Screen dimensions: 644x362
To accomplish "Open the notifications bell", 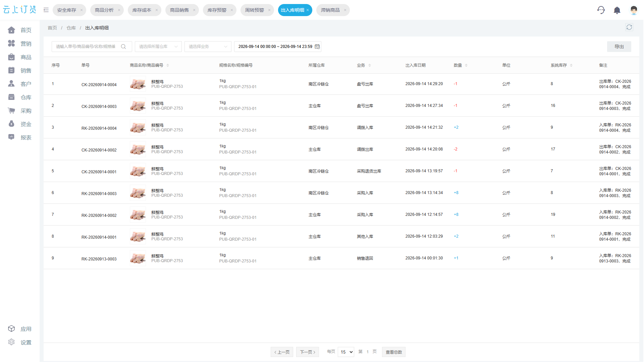I will [x=617, y=10].
